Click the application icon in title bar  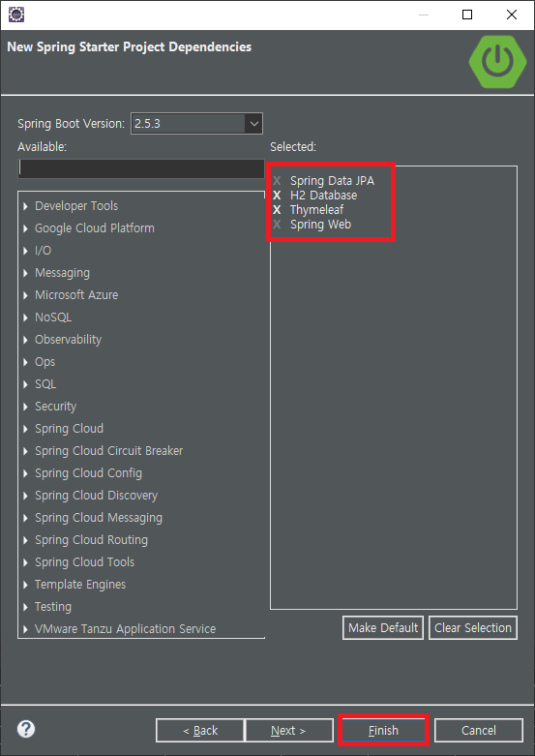point(16,15)
